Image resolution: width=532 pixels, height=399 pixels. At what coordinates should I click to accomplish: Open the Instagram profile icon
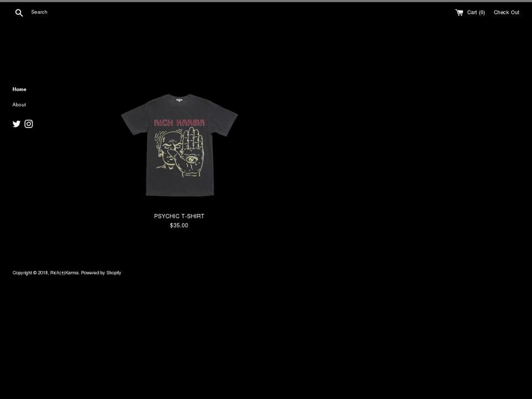(x=29, y=124)
